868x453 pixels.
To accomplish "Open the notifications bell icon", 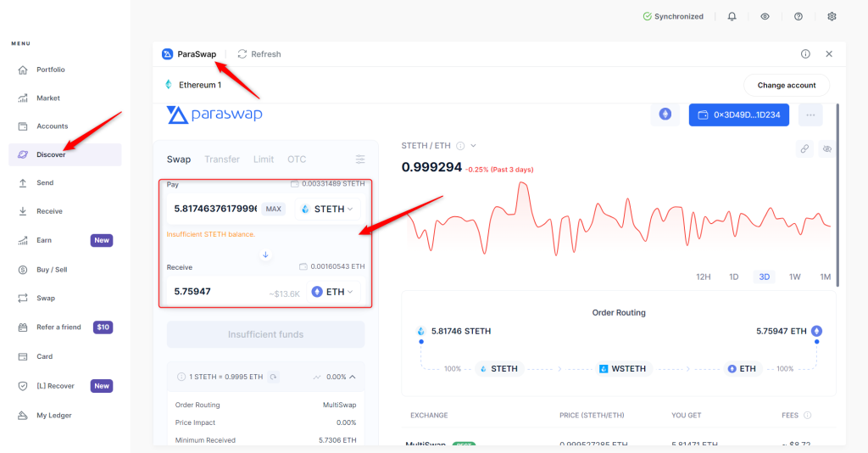I will 732,16.
